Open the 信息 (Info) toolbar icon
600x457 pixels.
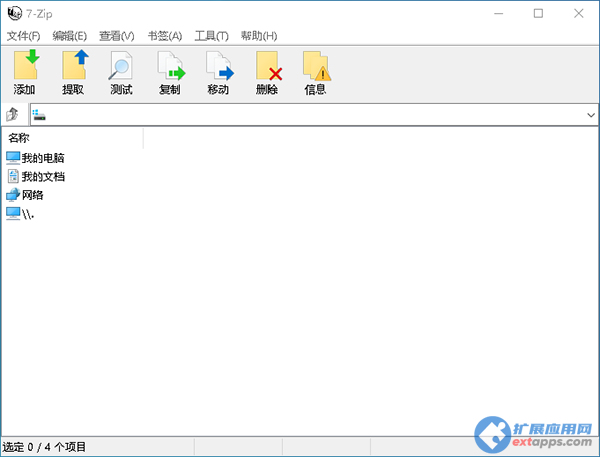click(316, 66)
